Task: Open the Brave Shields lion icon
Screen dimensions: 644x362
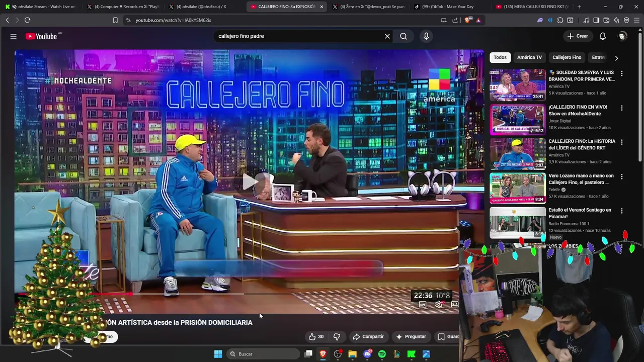Action: tap(467, 20)
